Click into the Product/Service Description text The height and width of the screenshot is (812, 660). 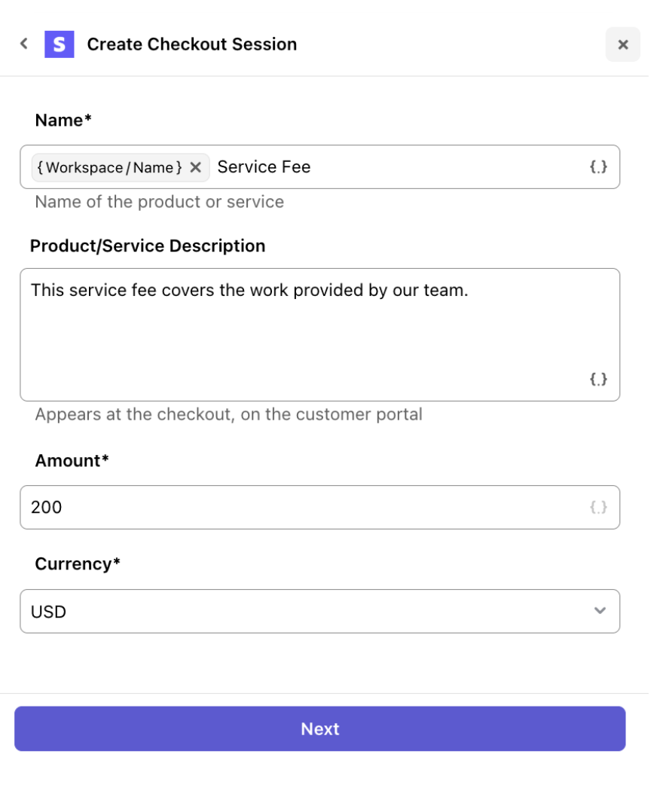[249, 290]
